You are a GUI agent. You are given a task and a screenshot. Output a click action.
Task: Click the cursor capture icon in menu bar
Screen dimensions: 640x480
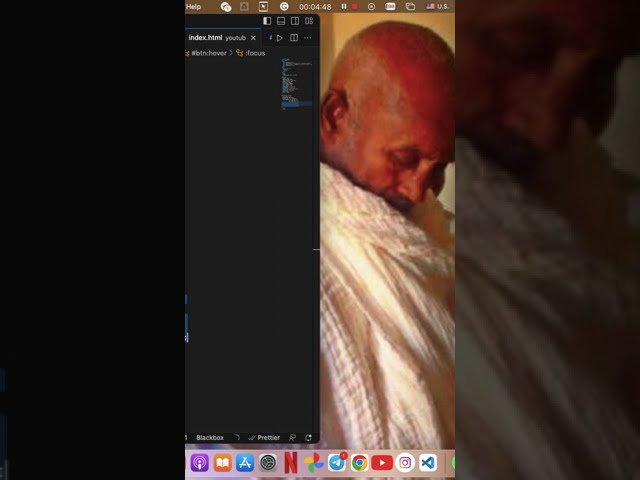click(x=263, y=7)
